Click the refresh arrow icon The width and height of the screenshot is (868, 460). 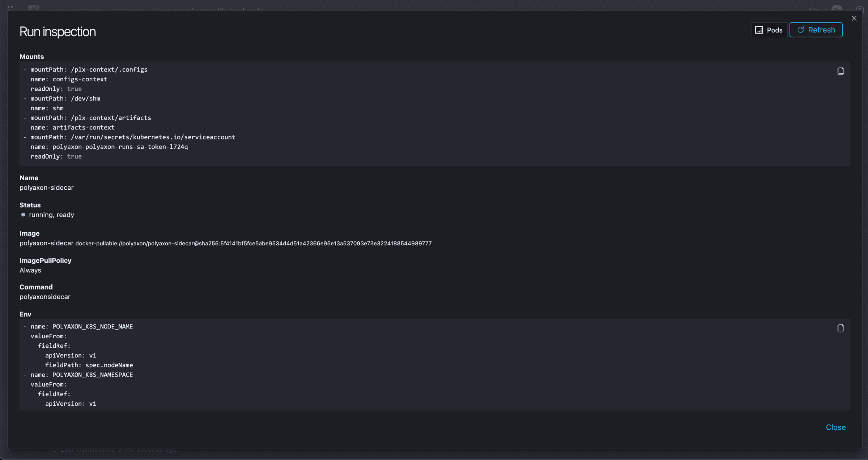[801, 30]
